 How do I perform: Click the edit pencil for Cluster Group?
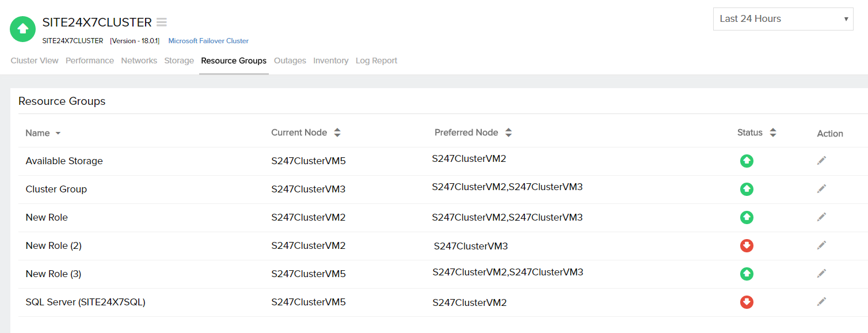(821, 188)
